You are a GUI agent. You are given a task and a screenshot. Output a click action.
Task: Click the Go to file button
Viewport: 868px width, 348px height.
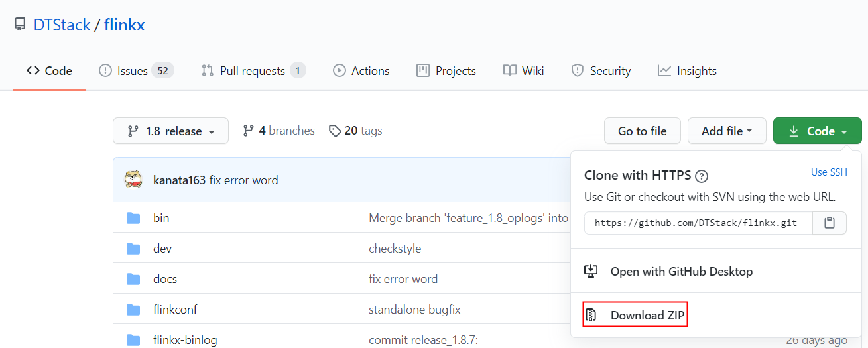coord(642,131)
